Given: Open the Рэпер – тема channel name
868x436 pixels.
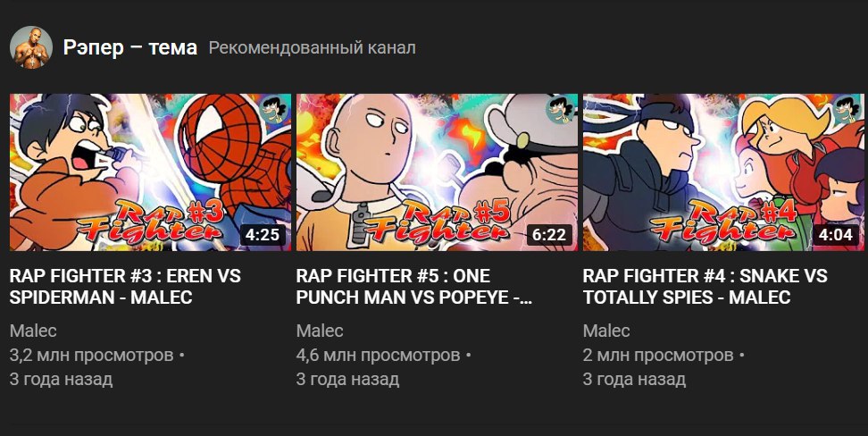Looking at the screenshot, I should click(130, 47).
